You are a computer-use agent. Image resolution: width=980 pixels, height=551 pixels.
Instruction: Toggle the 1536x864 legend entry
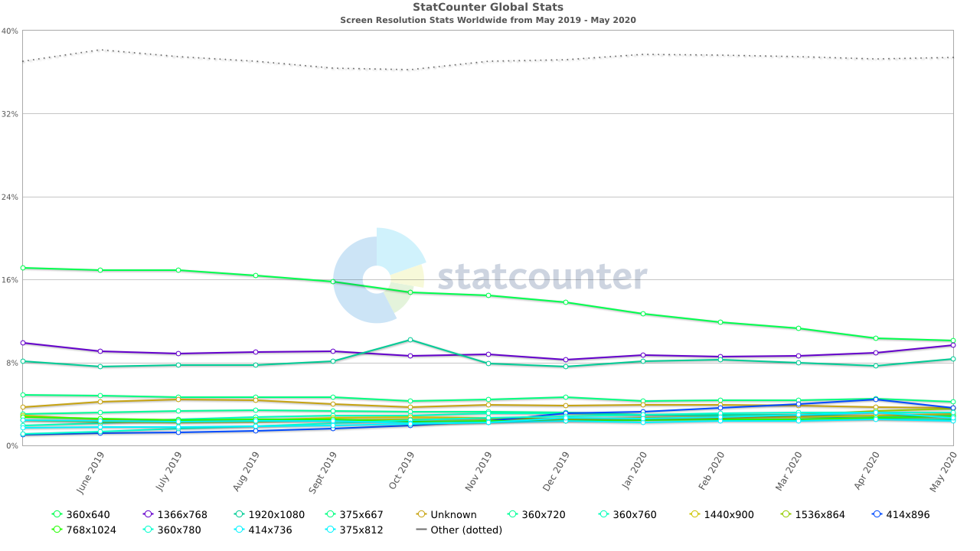(820, 514)
